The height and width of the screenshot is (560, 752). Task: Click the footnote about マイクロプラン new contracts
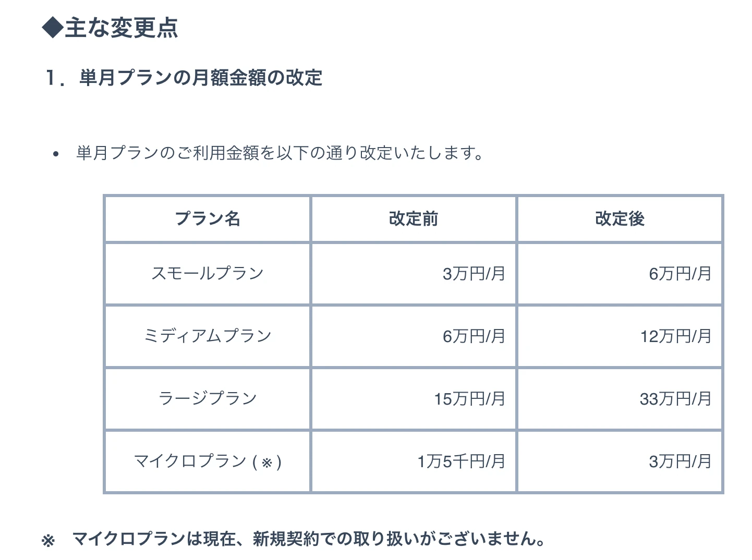point(309,539)
